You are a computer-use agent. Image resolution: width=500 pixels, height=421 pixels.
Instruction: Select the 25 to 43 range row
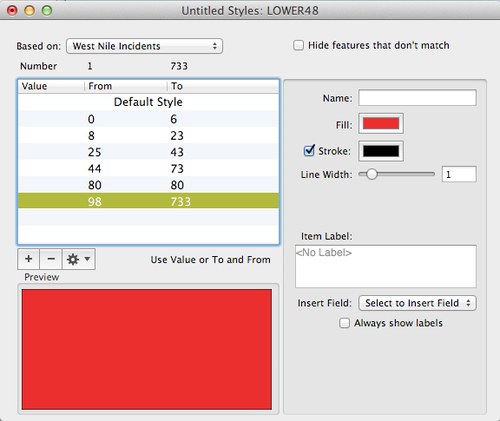(x=148, y=152)
